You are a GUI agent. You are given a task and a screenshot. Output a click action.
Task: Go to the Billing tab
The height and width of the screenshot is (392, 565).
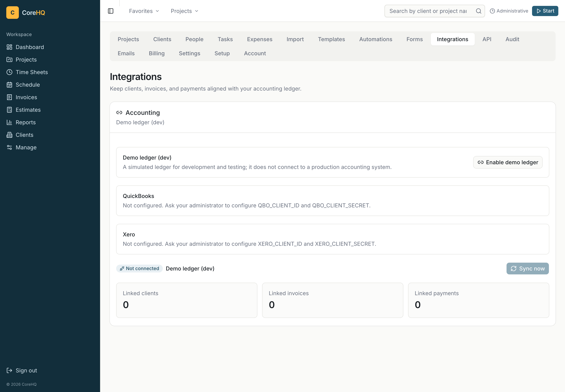[157, 53]
